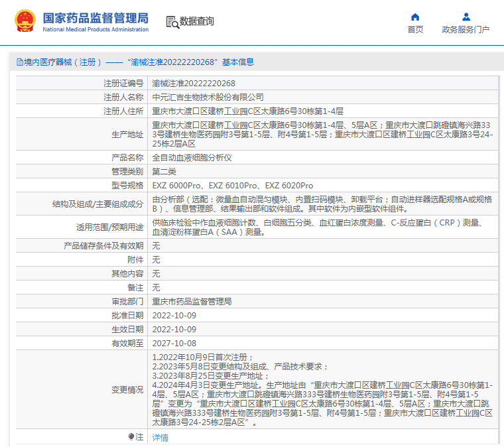Click the 政务服务门户 user icon
This screenshot has height=447, width=504.
point(466,17)
